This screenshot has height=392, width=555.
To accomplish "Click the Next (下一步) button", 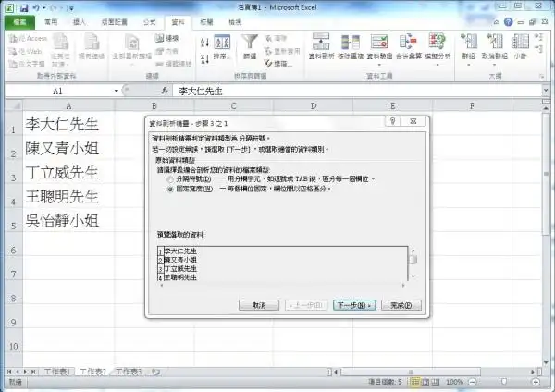I will (x=354, y=305).
